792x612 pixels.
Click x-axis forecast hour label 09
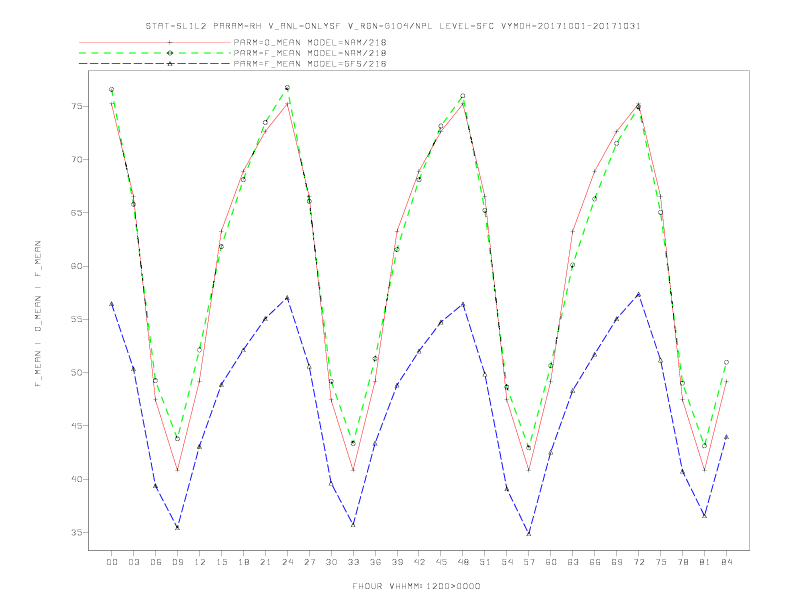[177, 562]
